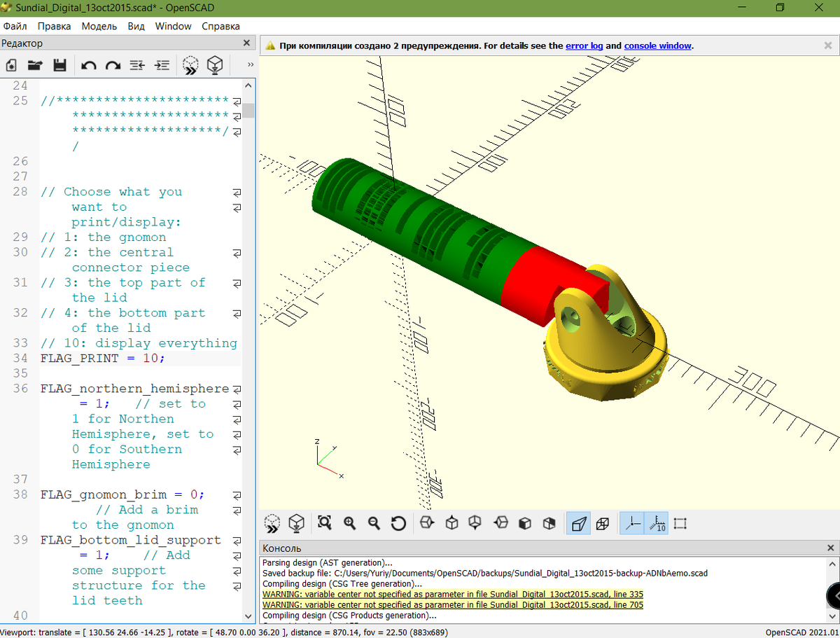Zoom out in the 3D viewport

[x=374, y=523]
